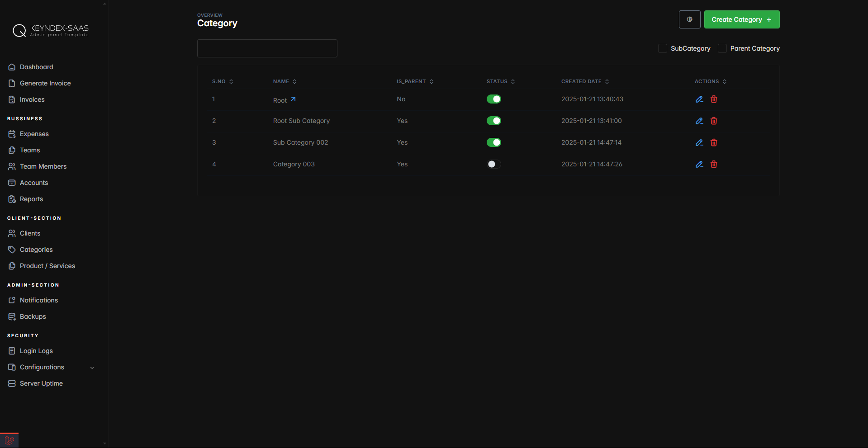868x448 pixels.
Task: Click the trash icon for Root Sub Category
Action: [x=714, y=121]
